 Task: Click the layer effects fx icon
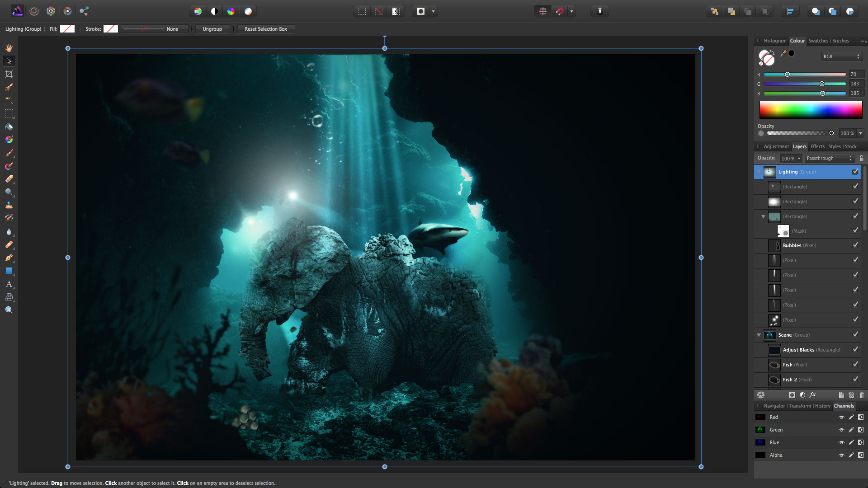(812, 395)
